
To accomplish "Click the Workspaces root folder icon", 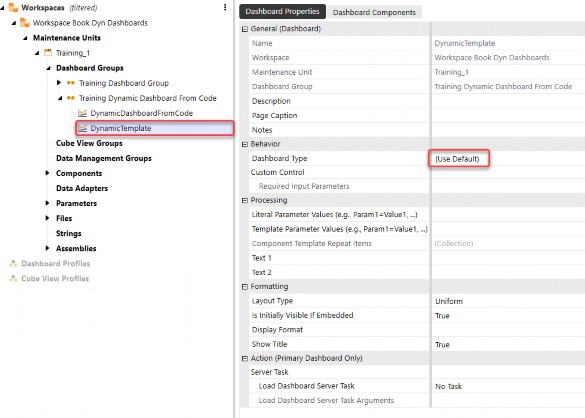I will (x=13, y=7).
